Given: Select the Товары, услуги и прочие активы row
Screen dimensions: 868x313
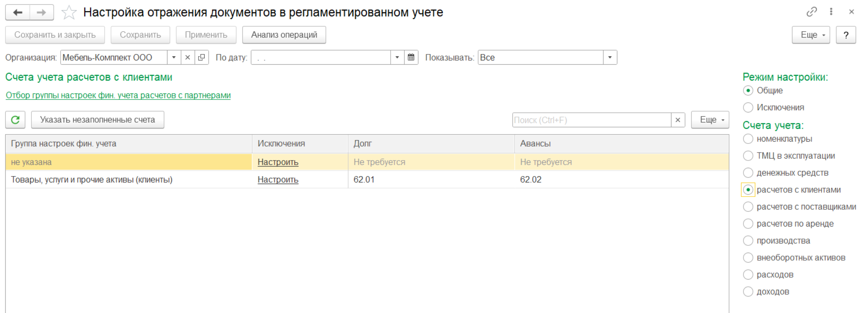Looking at the screenshot, I should click(92, 180).
